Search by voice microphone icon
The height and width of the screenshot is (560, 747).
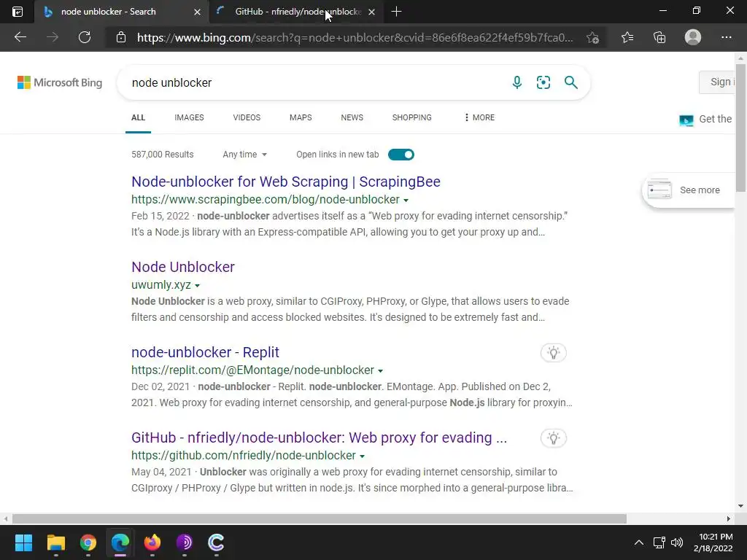pyautogui.click(x=517, y=82)
